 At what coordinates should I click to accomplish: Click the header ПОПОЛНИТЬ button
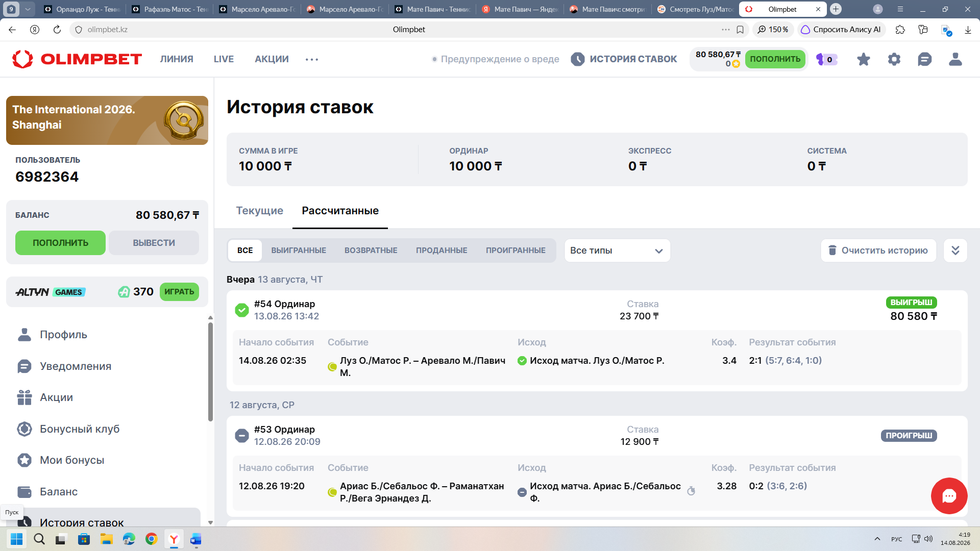(x=775, y=59)
